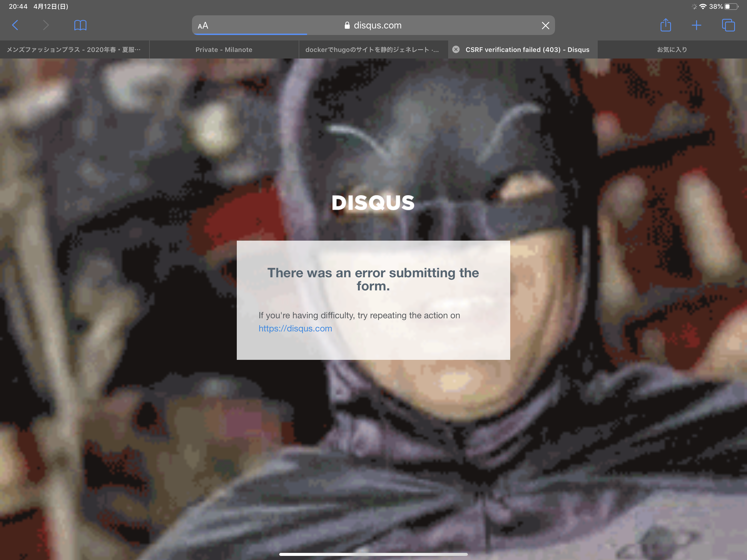The image size is (747, 560).
Task: Open the share sheet icon
Action: pos(666,25)
